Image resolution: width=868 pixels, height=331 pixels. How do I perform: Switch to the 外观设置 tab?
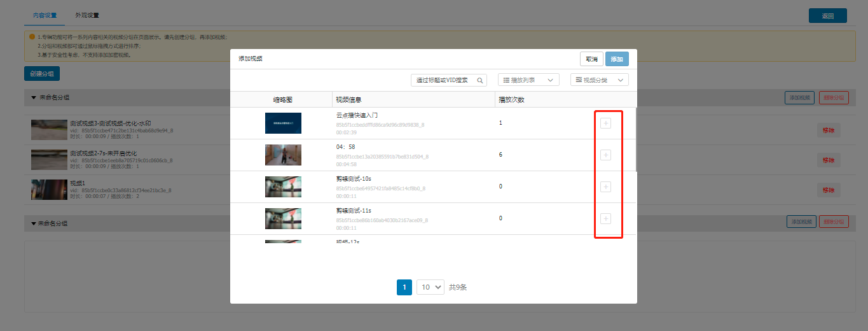[87, 15]
